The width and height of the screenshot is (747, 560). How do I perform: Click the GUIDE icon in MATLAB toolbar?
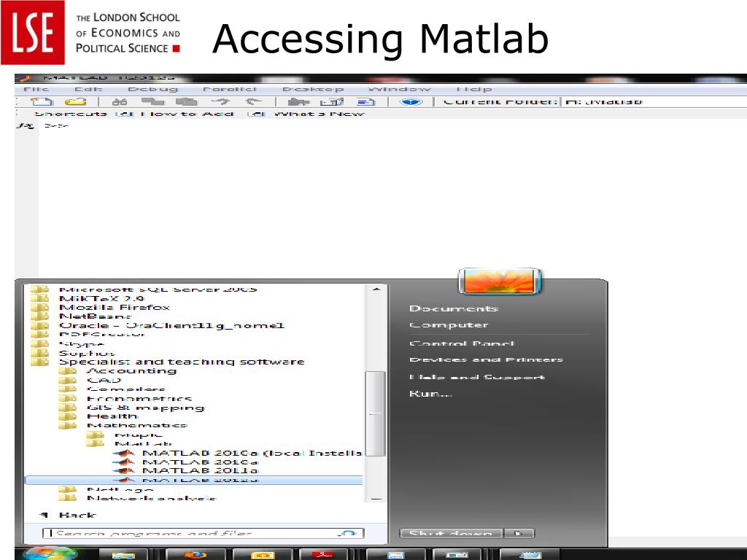pyautogui.click(x=332, y=101)
